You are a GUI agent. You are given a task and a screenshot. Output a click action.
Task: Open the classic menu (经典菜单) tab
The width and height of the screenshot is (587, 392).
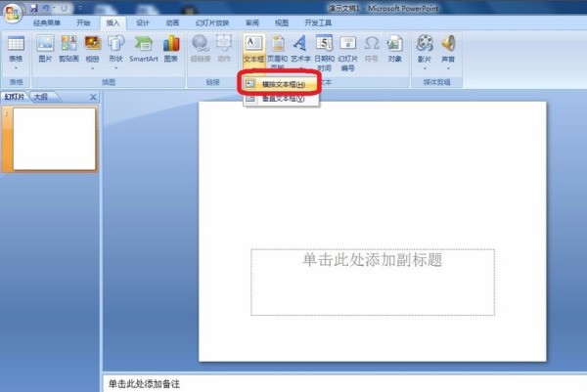click(47, 22)
